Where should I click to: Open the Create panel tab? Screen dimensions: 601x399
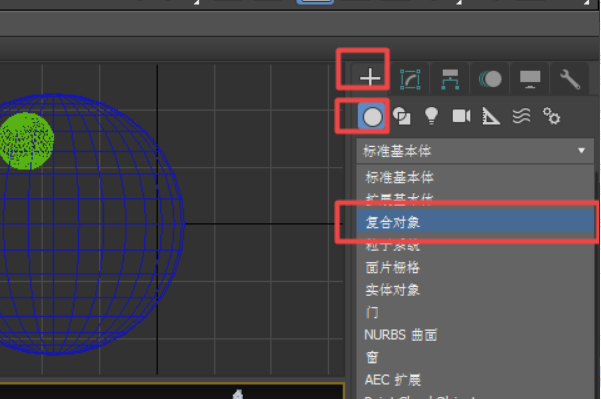pyautogui.click(x=370, y=78)
